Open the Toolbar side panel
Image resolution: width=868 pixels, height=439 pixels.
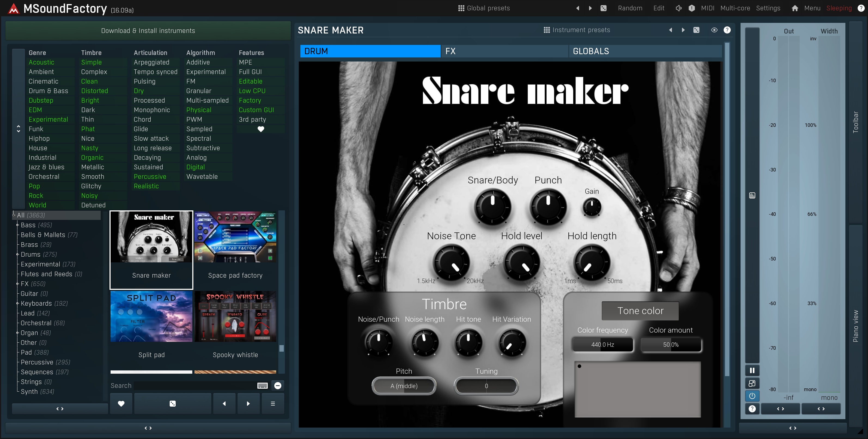(x=855, y=122)
